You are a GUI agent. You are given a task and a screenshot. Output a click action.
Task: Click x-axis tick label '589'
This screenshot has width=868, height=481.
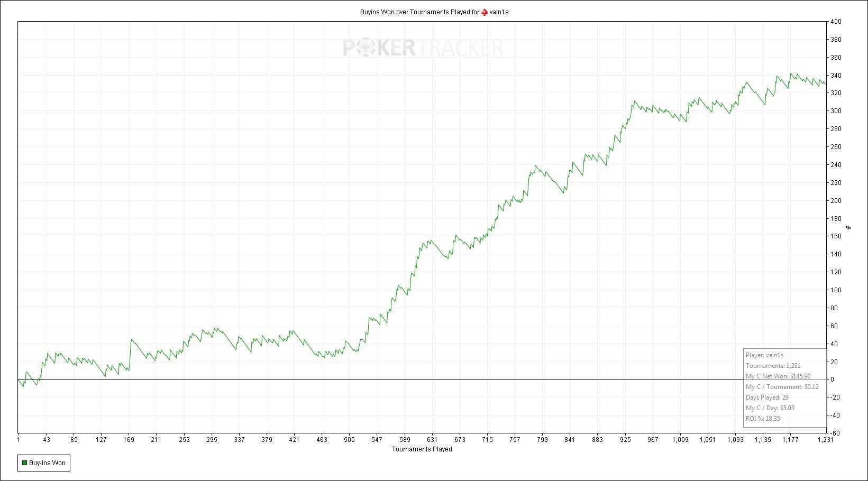tap(405, 440)
